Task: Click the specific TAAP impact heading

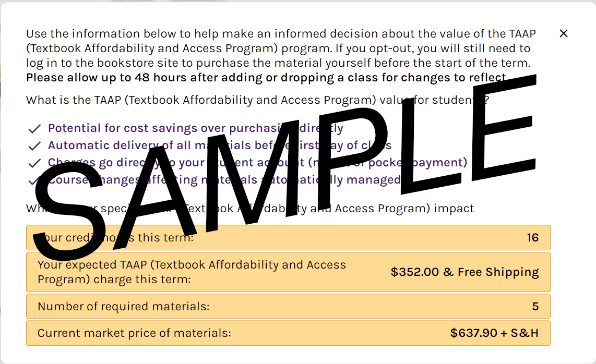Action: tap(250, 208)
